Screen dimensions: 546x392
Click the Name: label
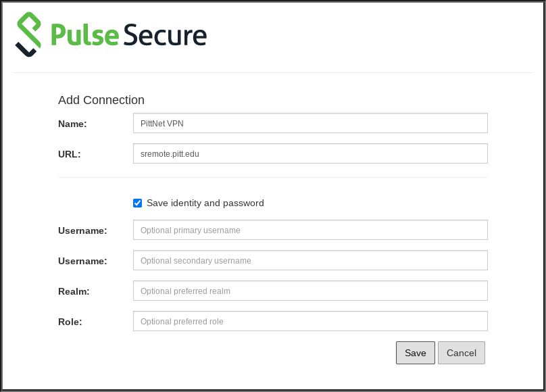(72, 124)
